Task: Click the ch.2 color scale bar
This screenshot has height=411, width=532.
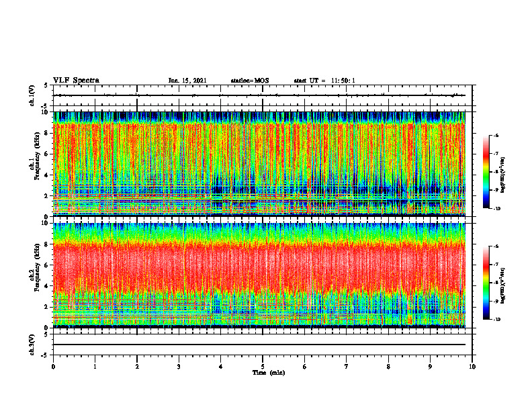Action: [x=486, y=283]
